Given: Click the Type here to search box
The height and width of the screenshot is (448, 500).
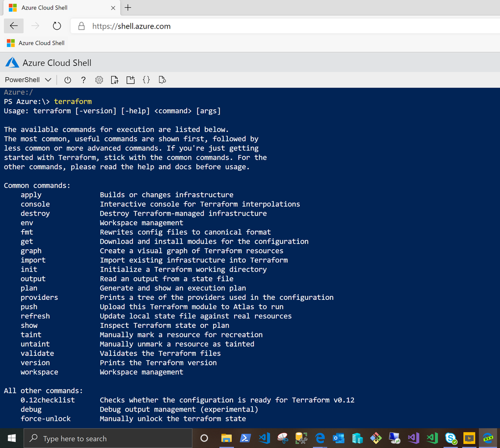Looking at the screenshot, I should pos(108,438).
